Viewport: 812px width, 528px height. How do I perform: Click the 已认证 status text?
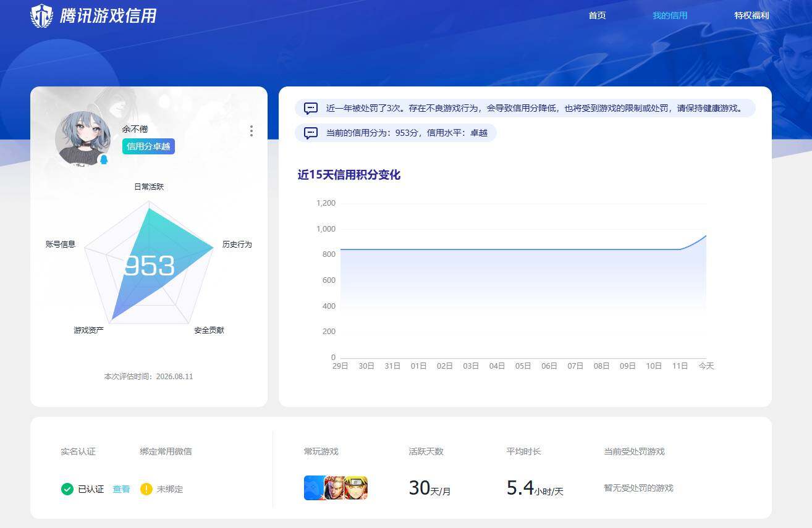(91, 489)
